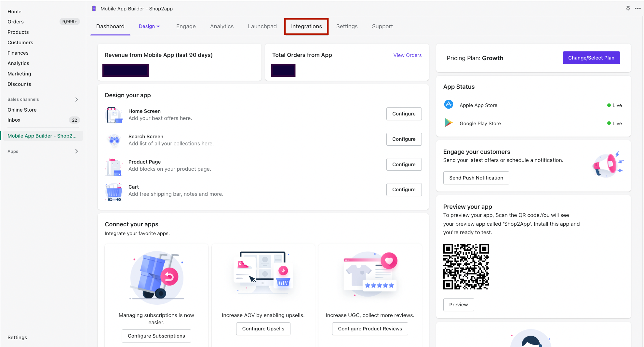Open the Engage tab
644x347 pixels.
coord(186,26)
